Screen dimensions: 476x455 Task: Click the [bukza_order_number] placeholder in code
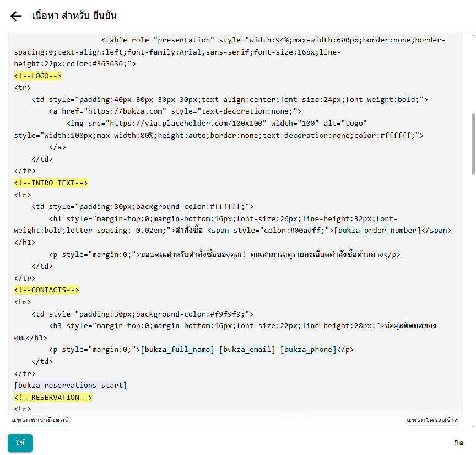point(377,231)
